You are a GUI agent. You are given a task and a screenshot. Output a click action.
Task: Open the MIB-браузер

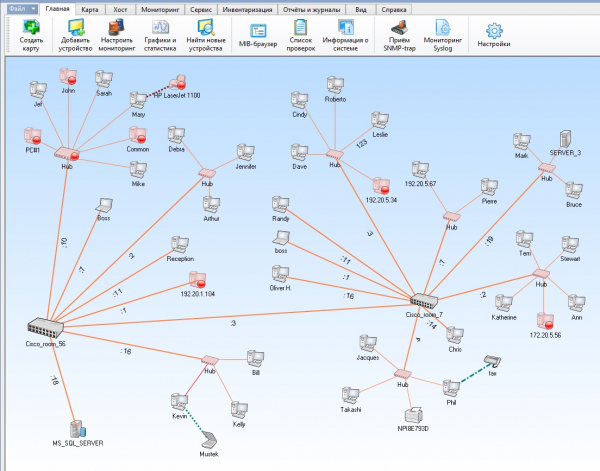click(257, 30)
